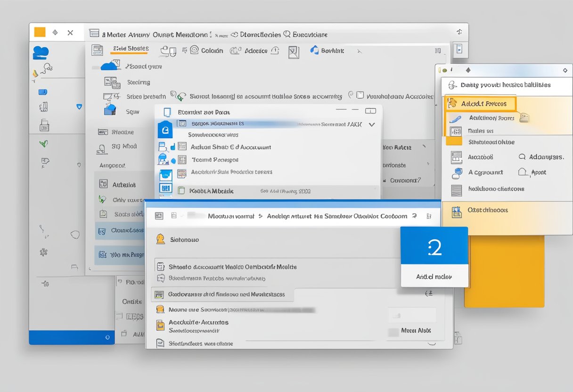Open the dropdown arrow beside the right panel entry
The width and height of the screenshot is (573, 392).
[x=424, y=147]
